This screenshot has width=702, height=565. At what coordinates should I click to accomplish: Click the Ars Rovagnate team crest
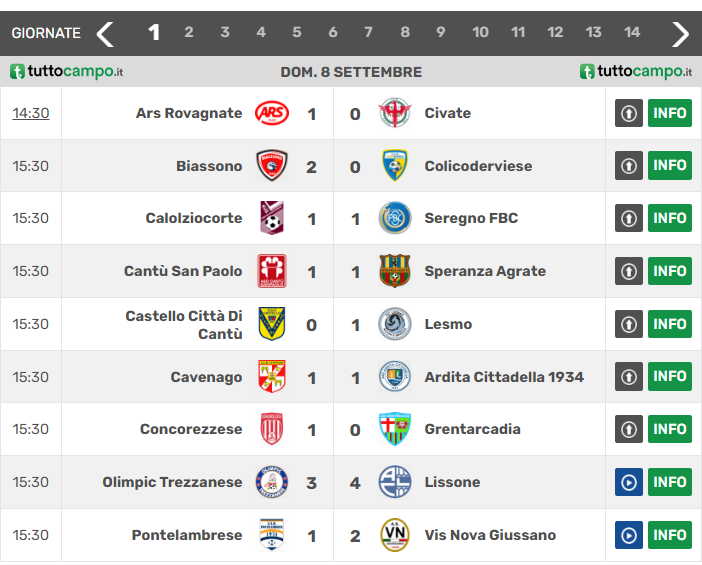pyautogui.click(x=271, y=113)
